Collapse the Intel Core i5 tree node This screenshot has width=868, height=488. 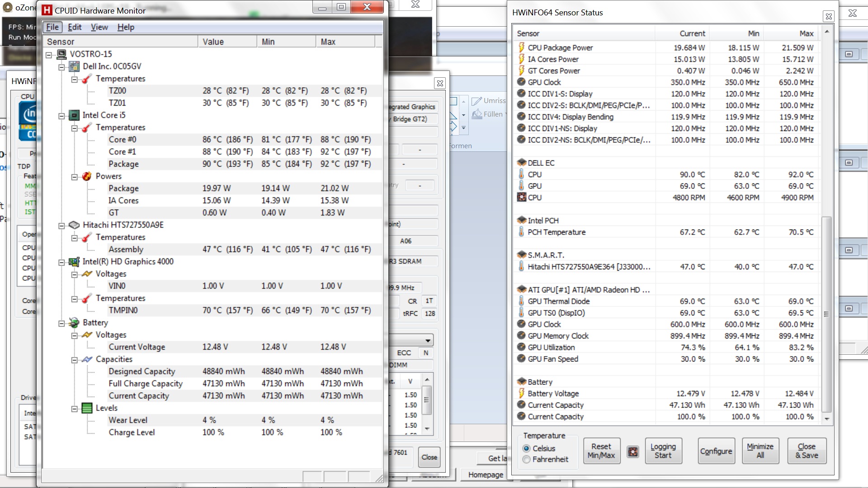[x=61, y=116]
